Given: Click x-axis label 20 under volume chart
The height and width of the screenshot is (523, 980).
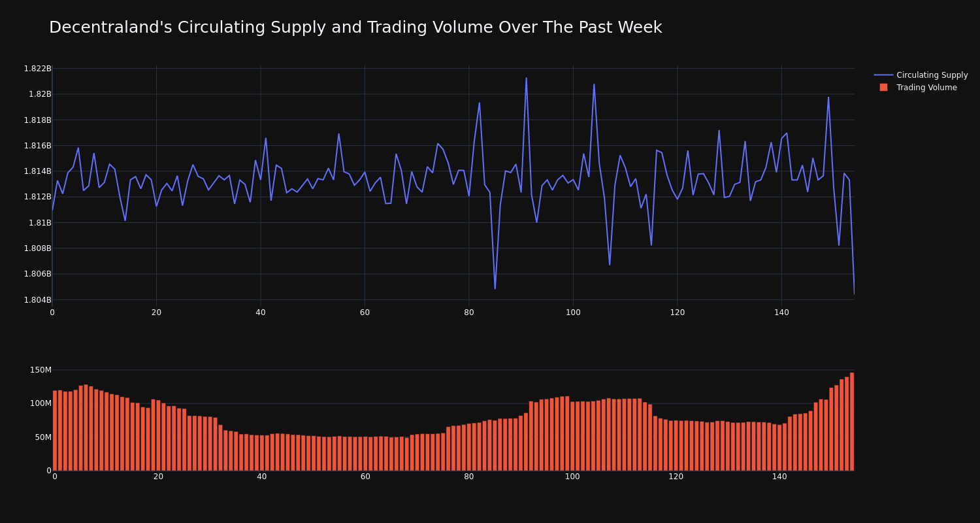Looking at the screenshot, I should click(x=158, y=477).
